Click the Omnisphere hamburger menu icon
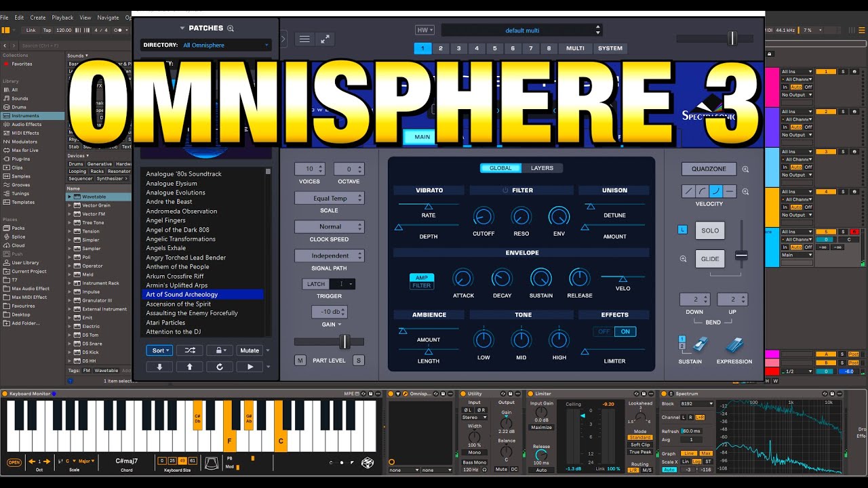This screenshot has height=488, width=868. coord(305,39)
